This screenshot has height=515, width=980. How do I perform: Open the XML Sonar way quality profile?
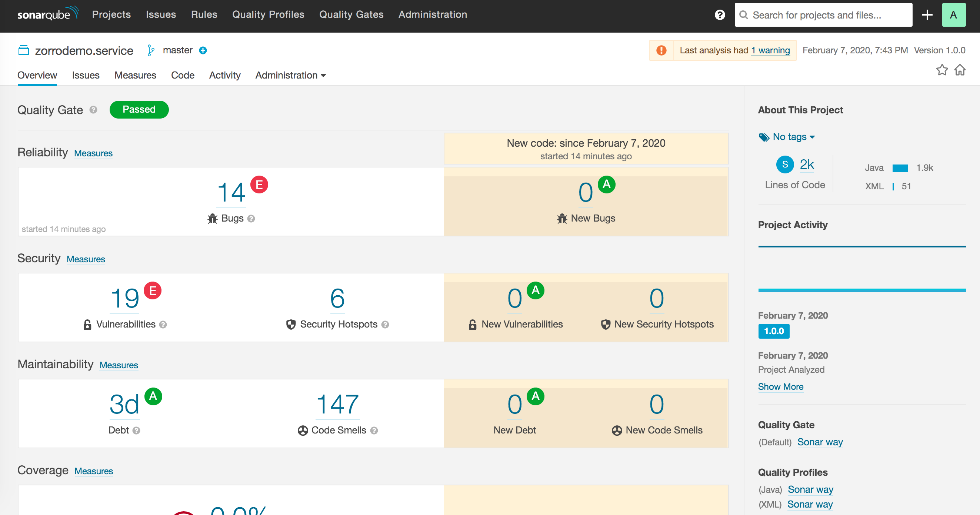[x=810, y=504]
